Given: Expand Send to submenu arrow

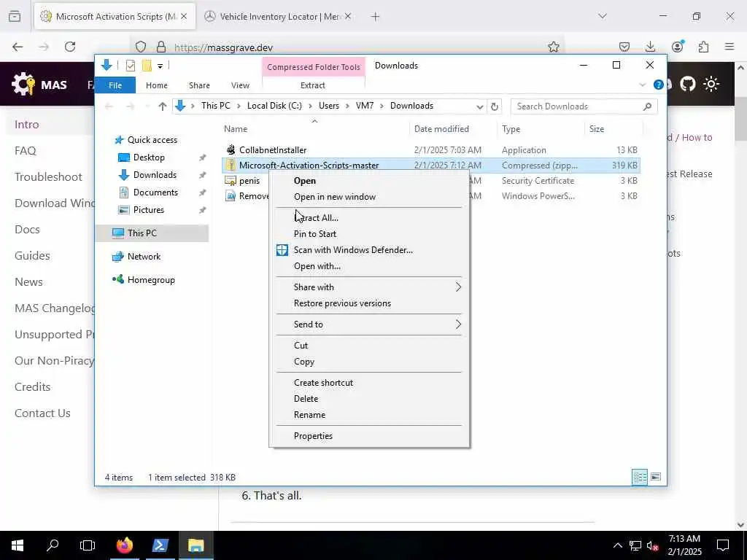Looking at the screenshot, I should (458, 324).
